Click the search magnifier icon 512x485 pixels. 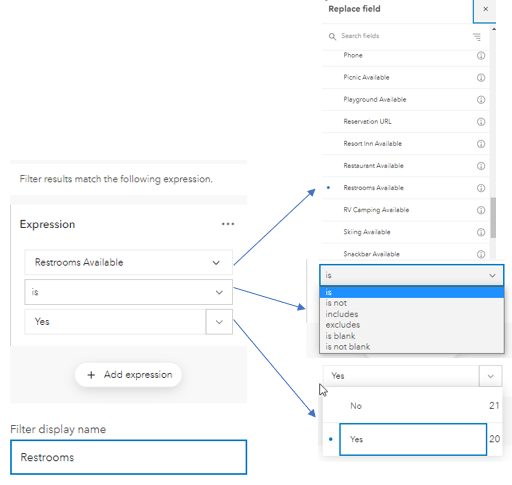332,36
